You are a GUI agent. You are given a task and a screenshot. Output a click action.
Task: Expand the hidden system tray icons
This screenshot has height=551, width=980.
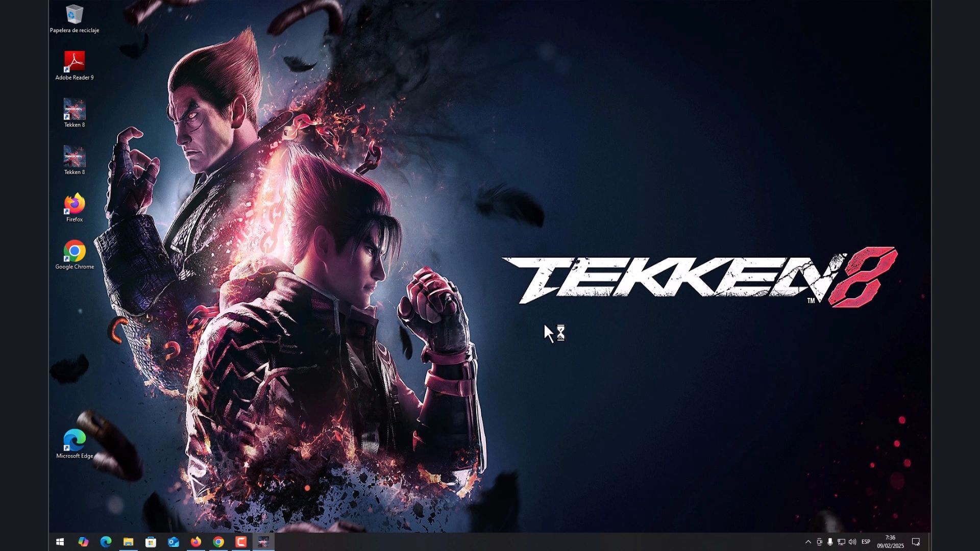808,542
